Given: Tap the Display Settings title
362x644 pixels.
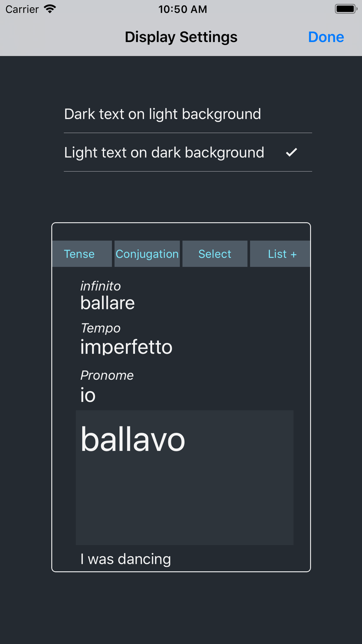Looking at the screenshot, I should pyautogui.click(x=181, y=37).
